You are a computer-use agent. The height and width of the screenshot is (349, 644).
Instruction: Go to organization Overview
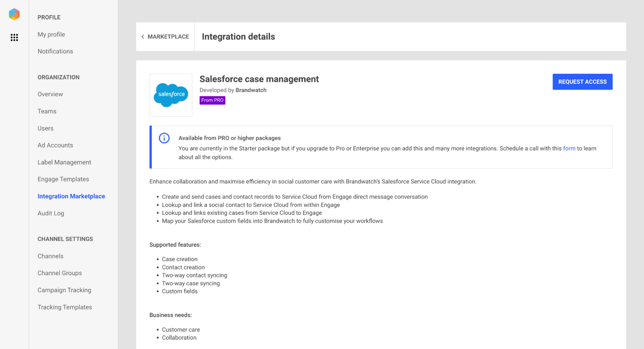(50, 94)
